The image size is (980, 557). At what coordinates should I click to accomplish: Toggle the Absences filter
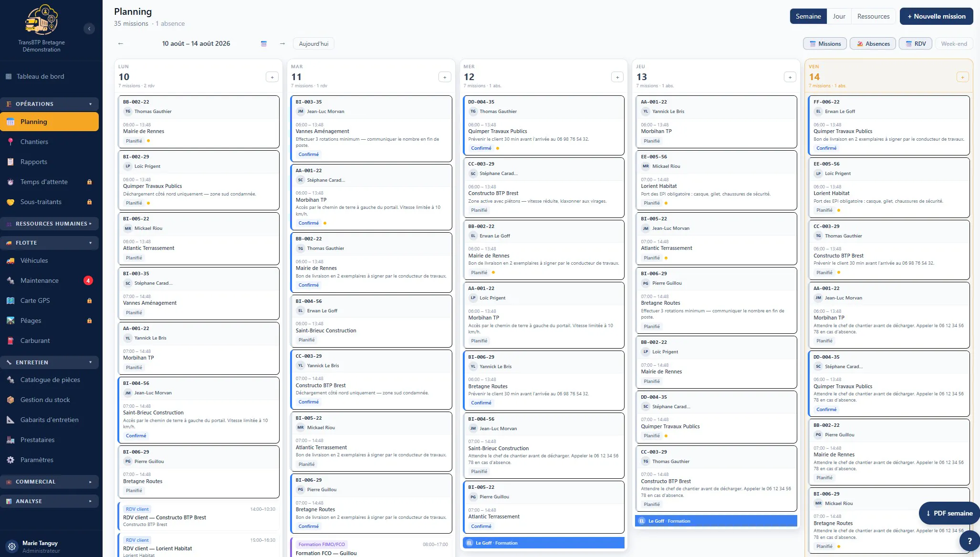click(x=873, y=44)
